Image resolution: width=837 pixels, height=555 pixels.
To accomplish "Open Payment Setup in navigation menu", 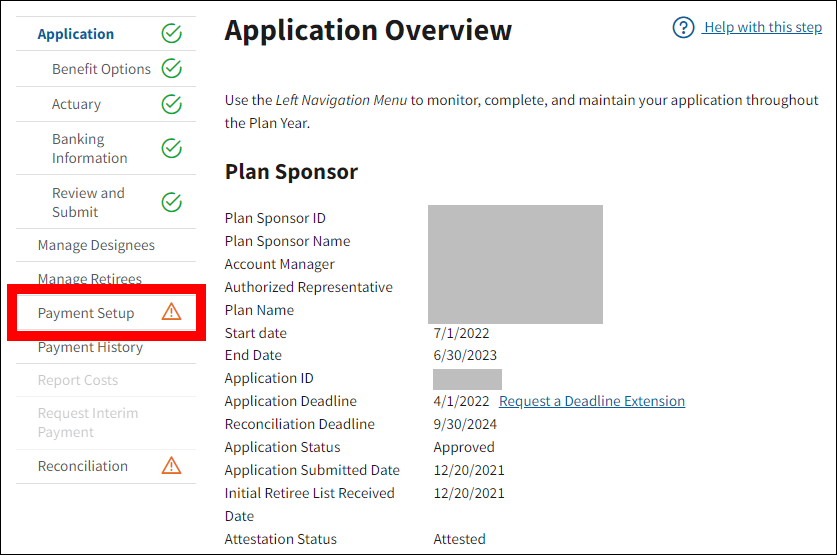I will 86,313.
